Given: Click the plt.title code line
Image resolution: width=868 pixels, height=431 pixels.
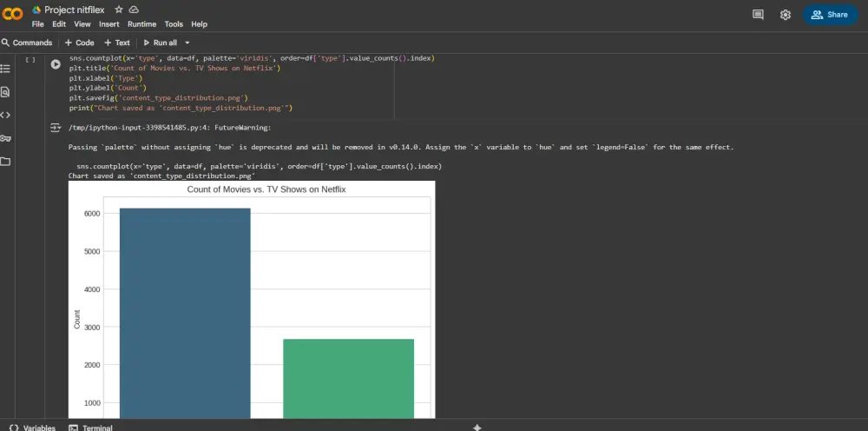Looking at the screenshot, I should [175, 68].
